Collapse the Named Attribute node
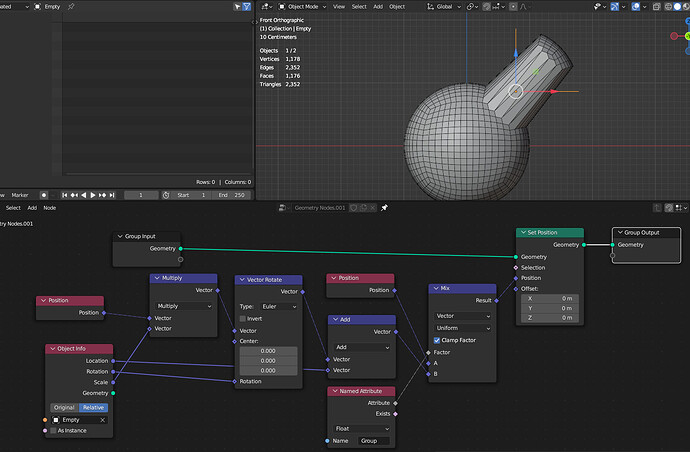This screenshot has width=690, height=452. click(x=335, y=391)
